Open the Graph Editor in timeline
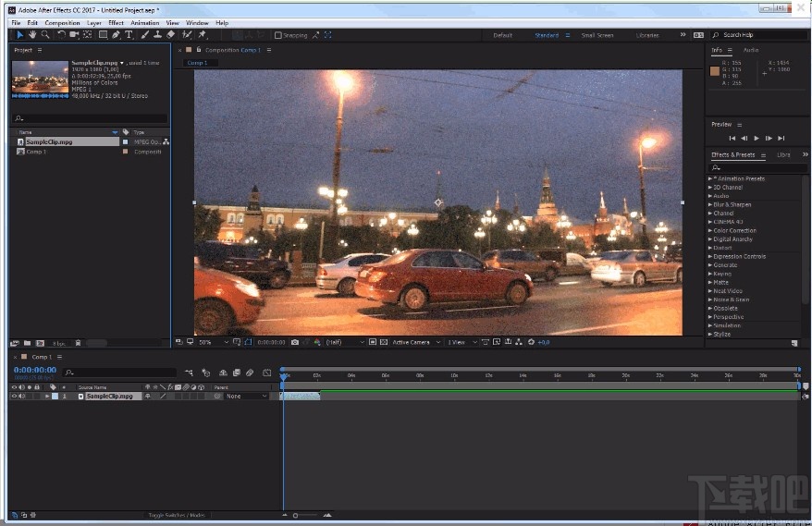The width and height of the screenshot is (812, 526). click(266, 373)
